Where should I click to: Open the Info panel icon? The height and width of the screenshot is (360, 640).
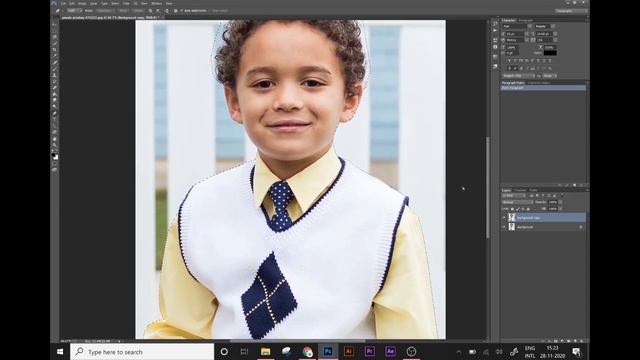click(x=495, y=47)
